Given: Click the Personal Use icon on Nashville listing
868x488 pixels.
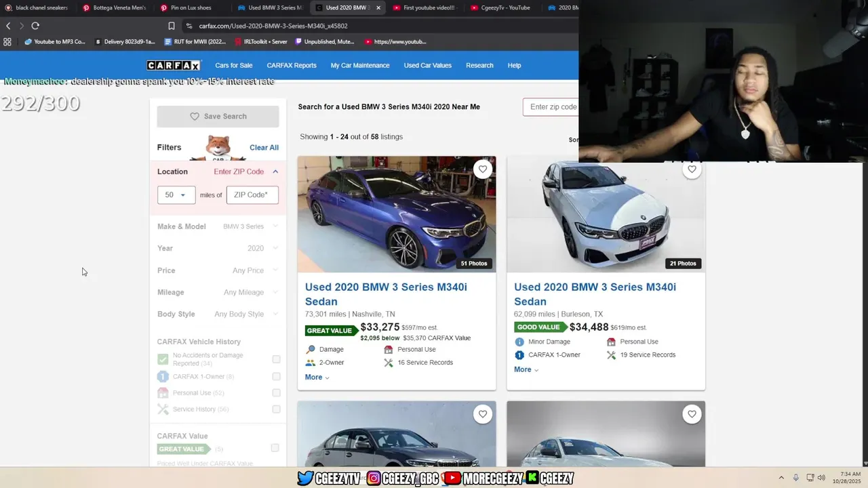Looking at the screenshot, I should (389, 350).
